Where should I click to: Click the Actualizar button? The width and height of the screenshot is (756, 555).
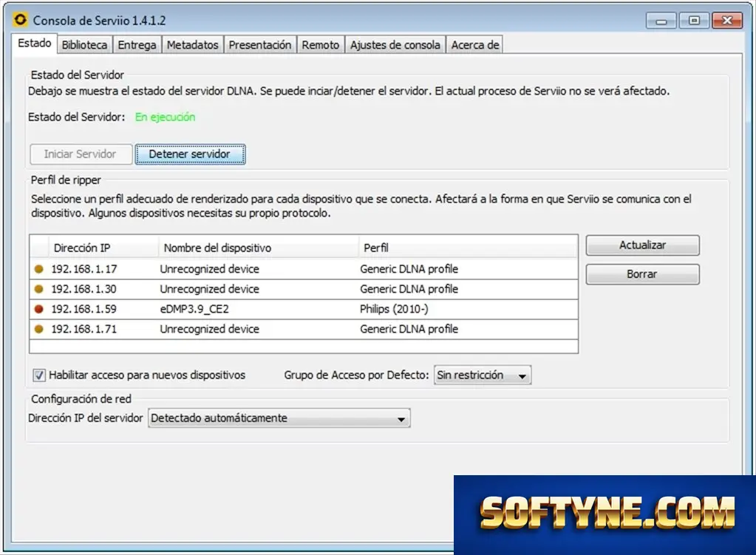[x=643, y=245]
